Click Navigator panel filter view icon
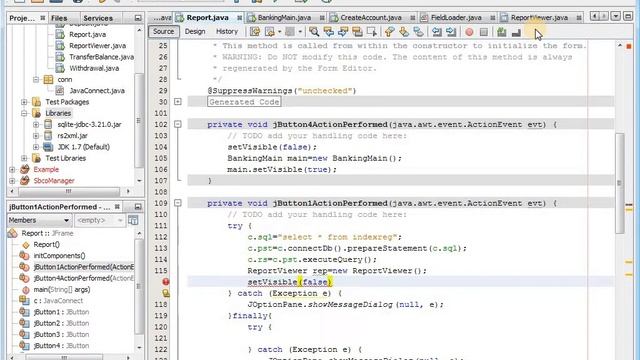Viewport: 640px width, 360px height. click(133, 220)
